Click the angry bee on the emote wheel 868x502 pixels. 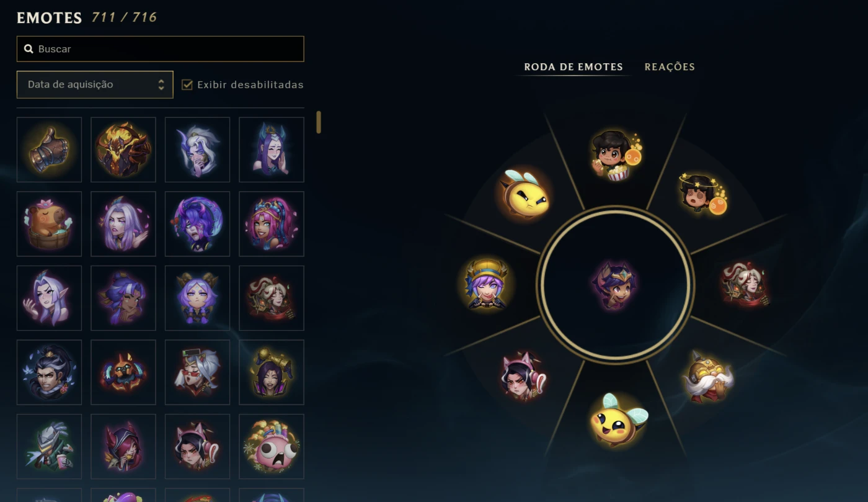pos(525,195)
